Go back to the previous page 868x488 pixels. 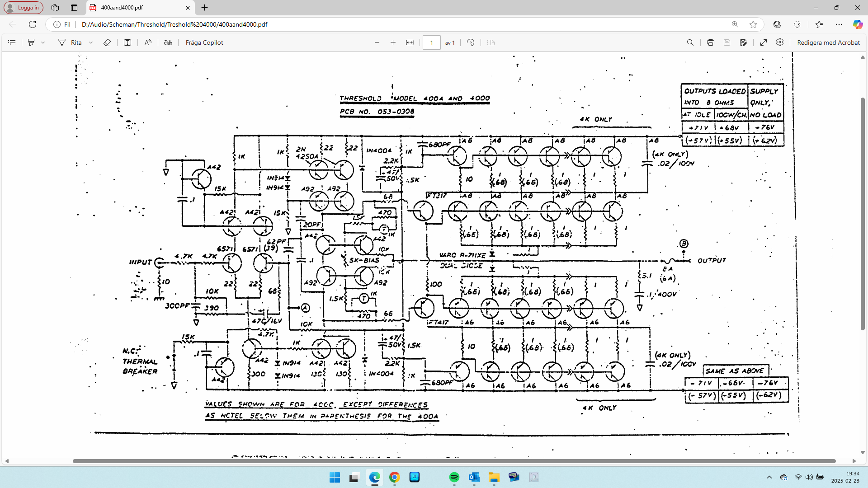[x=13, y=24]
